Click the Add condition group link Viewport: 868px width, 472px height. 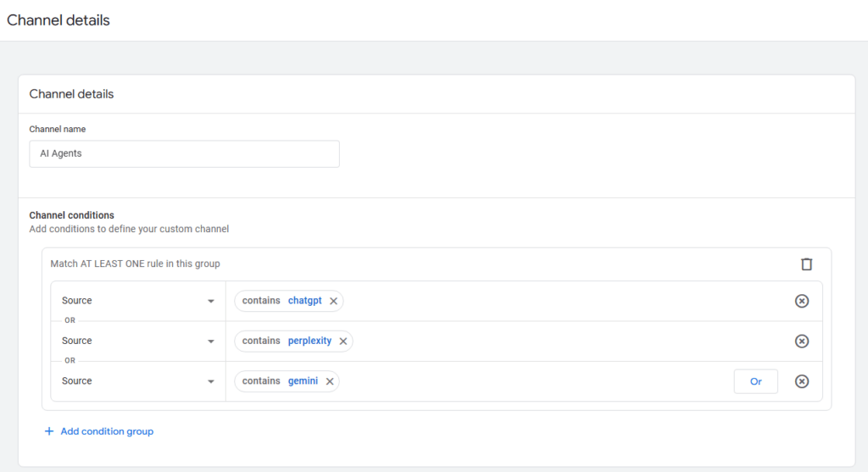[x=99, y=431]
